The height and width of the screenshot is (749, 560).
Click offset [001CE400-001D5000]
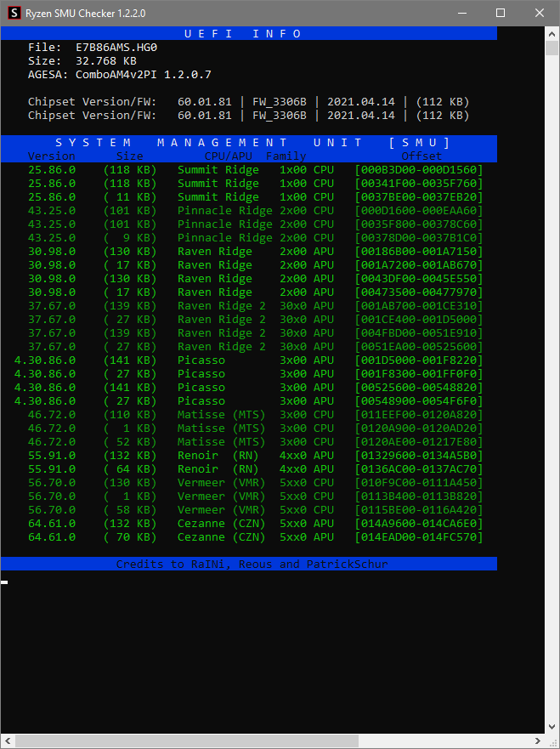tap(419, 320)
